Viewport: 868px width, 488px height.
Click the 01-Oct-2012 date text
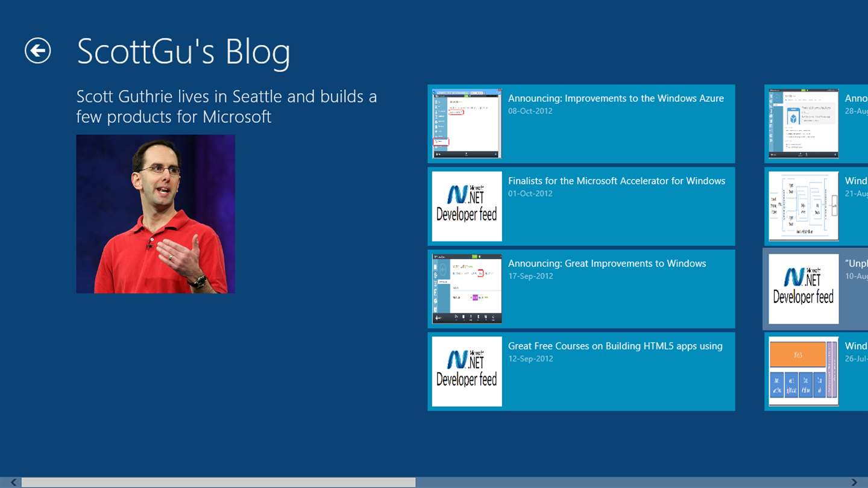point(530,194)
